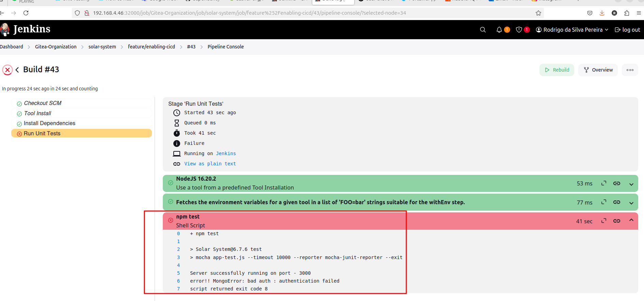Collapse the npm test step
This screenshot has width=644, height=301.
[631, 220]
